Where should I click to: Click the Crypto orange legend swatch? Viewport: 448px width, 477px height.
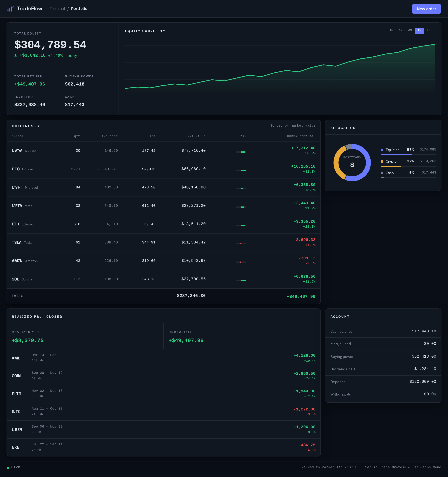point(382,162)
